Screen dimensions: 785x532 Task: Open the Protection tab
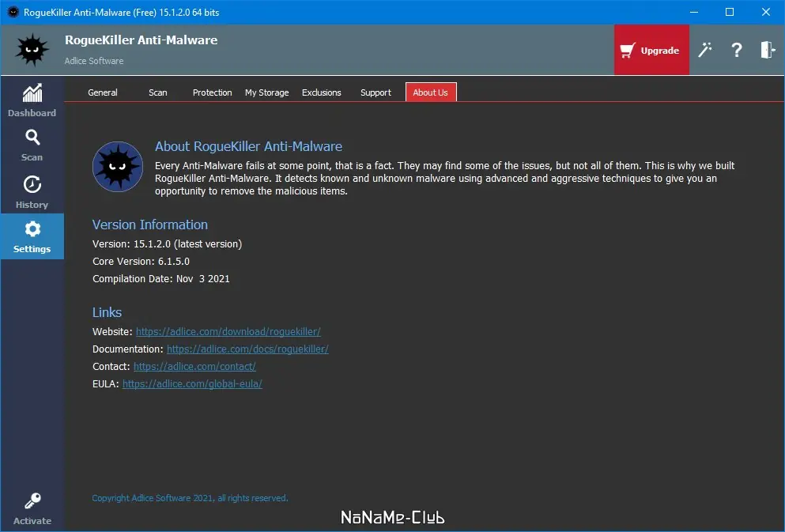click(x=213, y=92)
